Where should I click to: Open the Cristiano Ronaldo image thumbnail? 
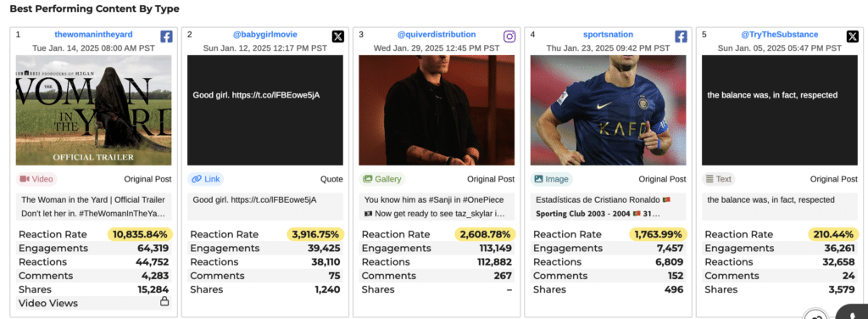click(x=608, y=110)
